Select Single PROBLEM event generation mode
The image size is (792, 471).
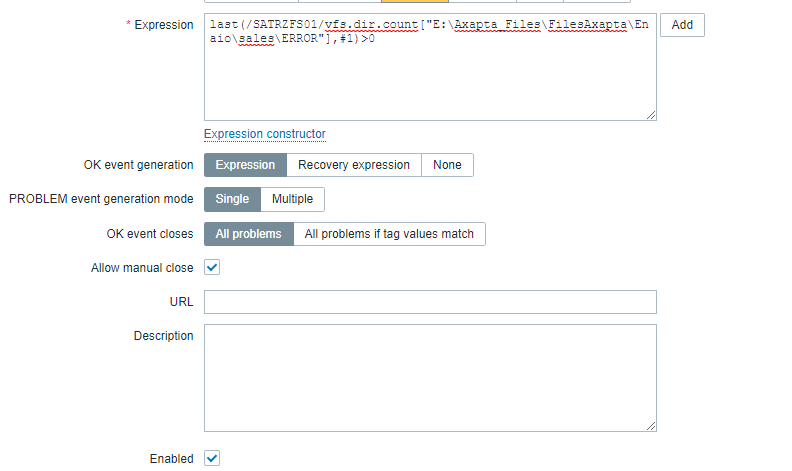click(232, 199)
